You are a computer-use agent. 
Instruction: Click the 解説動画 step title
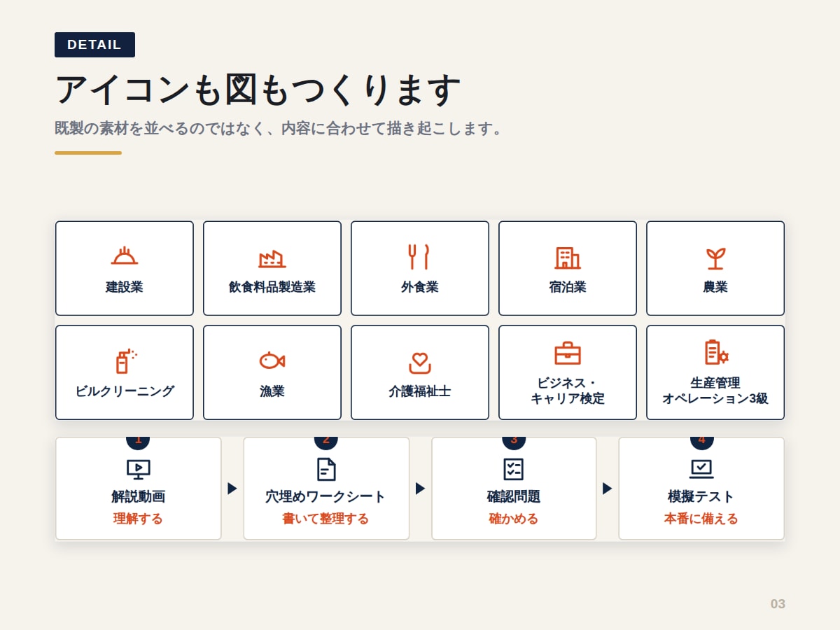[x=139, y=497]
